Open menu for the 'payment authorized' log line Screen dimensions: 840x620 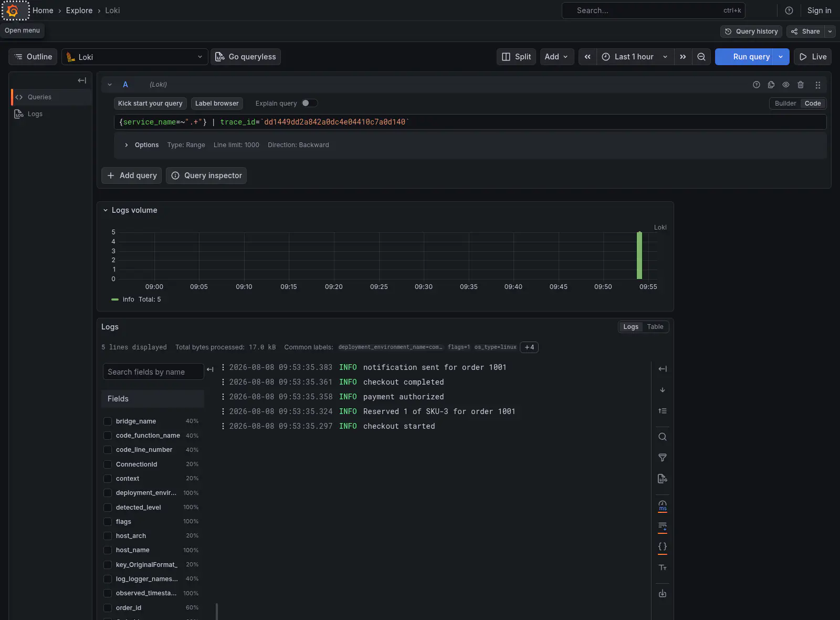pos(223,397)
